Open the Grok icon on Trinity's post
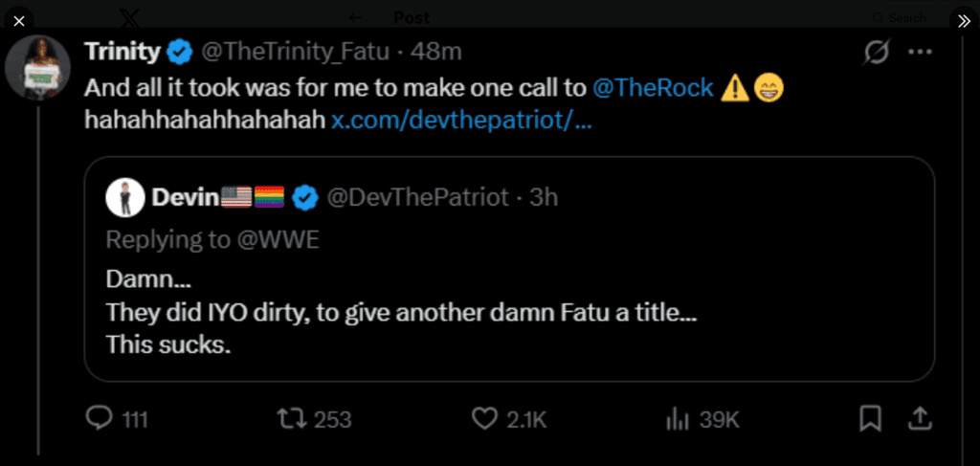 (875, 54)
